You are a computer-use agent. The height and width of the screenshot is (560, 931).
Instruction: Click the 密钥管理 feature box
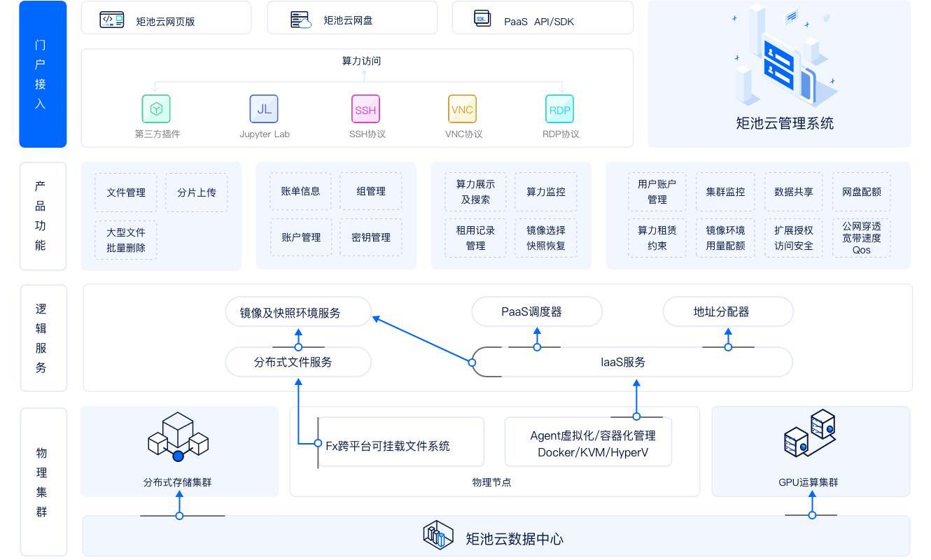pyautogui.click(x=371, y=237)
